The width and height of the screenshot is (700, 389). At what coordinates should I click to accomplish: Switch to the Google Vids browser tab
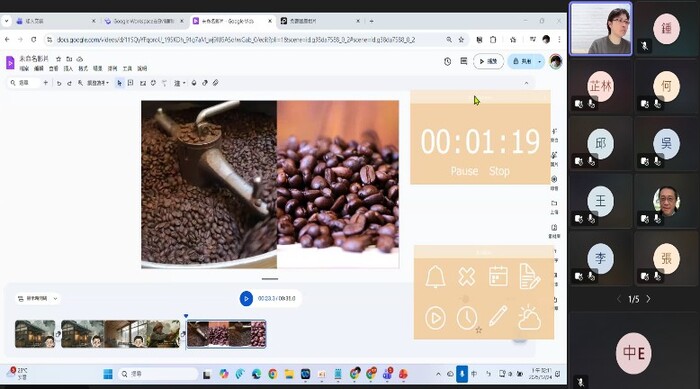pos(232,21)
